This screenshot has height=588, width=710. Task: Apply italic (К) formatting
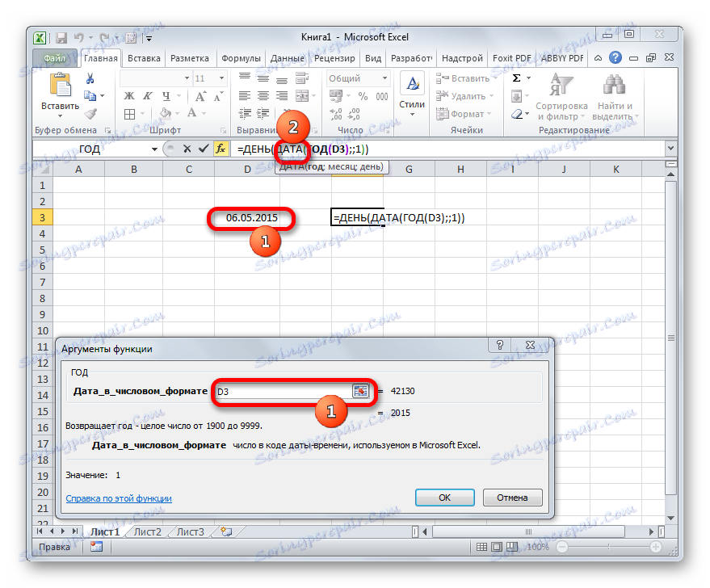(x=148, y=95)
